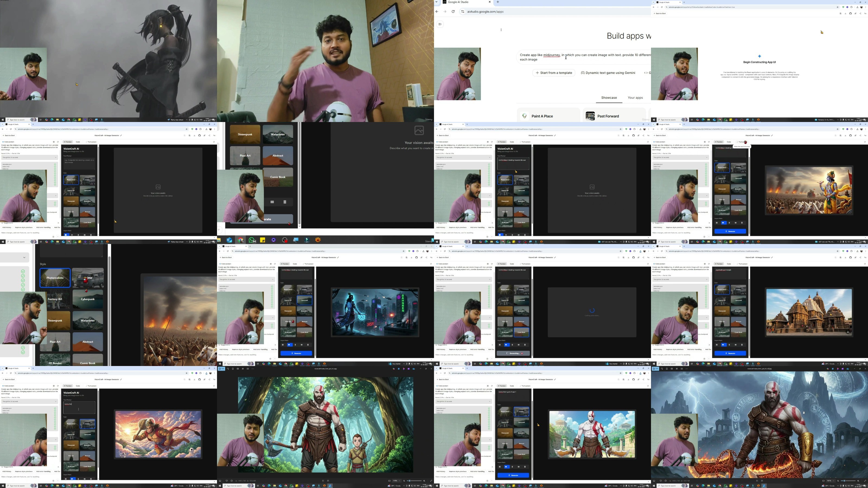The height and width of the screenshot is (488, 868).
Task: Open the Past Forward showcase card
Action: point(614,115)
